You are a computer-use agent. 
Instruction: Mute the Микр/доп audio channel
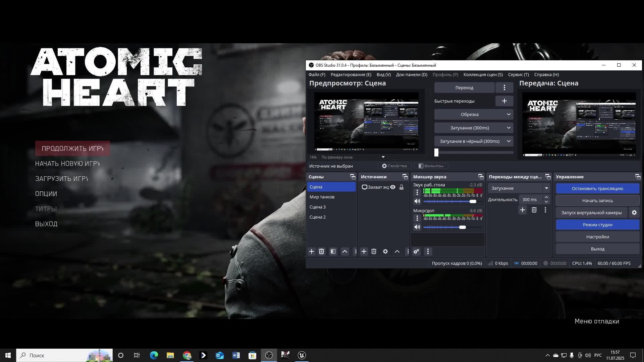tap(417, 227)
